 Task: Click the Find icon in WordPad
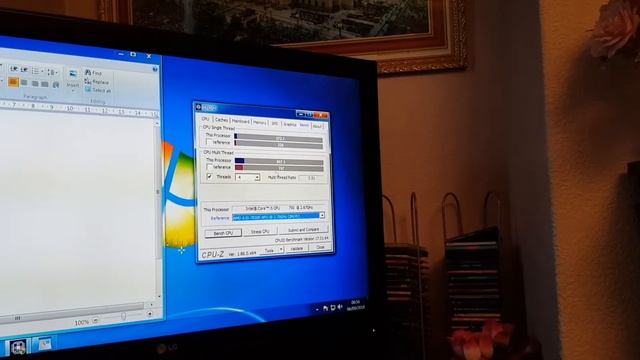coord(88,72)
